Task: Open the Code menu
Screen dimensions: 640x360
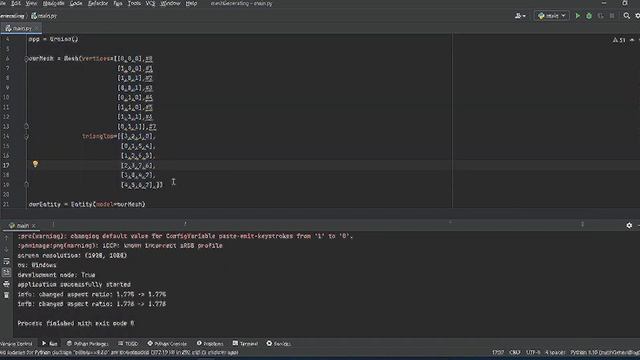Action: coord(76,3)
